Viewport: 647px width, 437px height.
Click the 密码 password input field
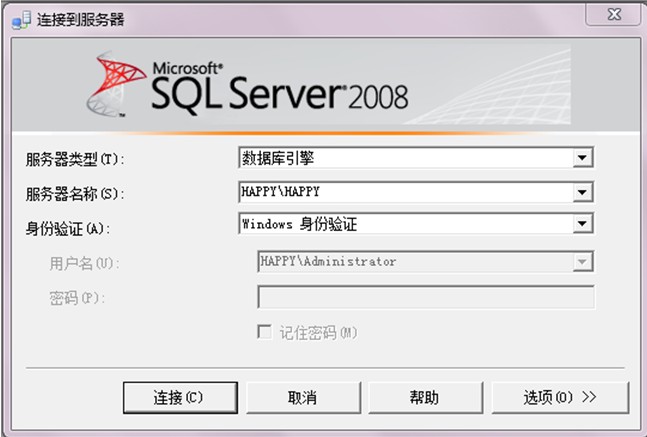426,297
